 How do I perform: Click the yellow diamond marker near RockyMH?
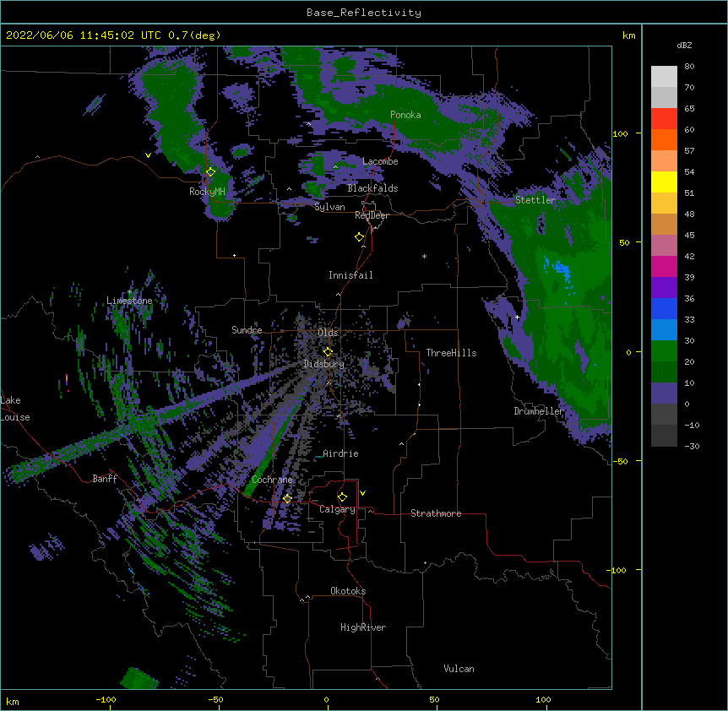click(x=210, y=172)
